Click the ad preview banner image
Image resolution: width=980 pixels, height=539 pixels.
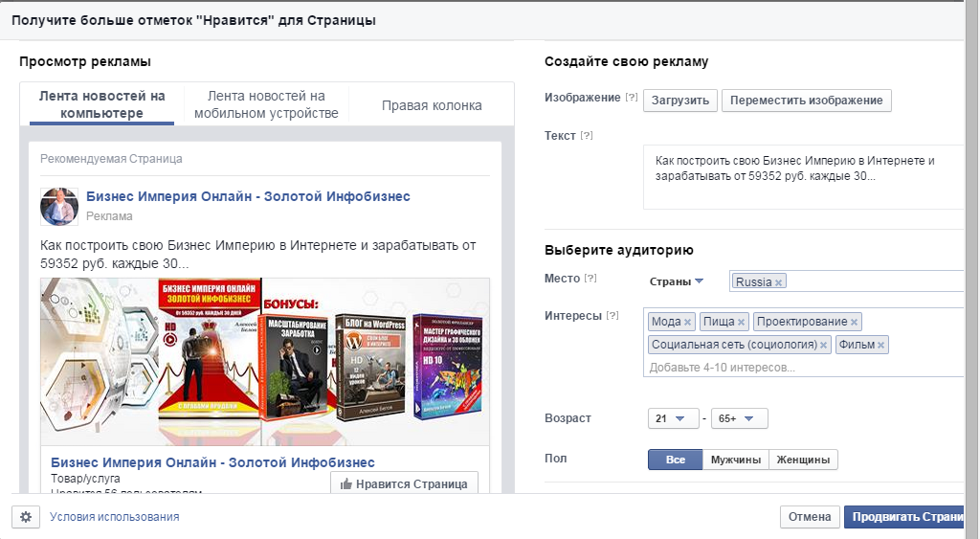[265, 362]
